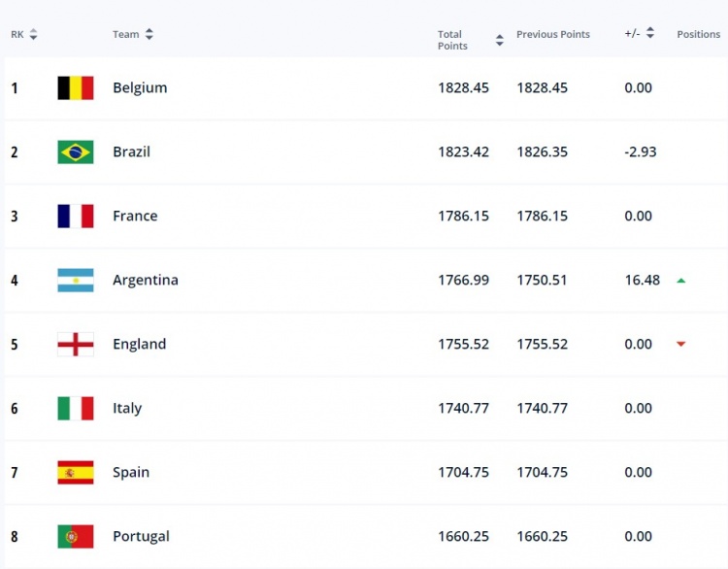
Task: Sort by Total Points arrows
Action: point(500,40)
